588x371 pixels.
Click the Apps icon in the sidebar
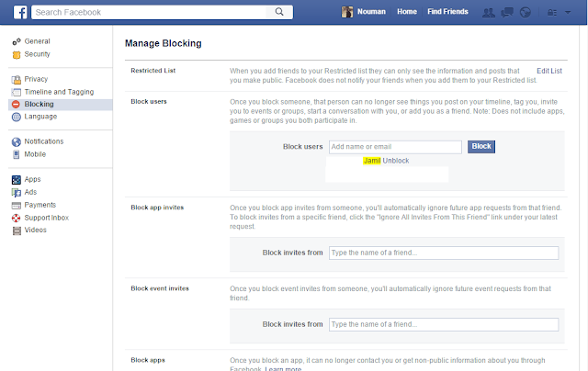pos(17,180)
